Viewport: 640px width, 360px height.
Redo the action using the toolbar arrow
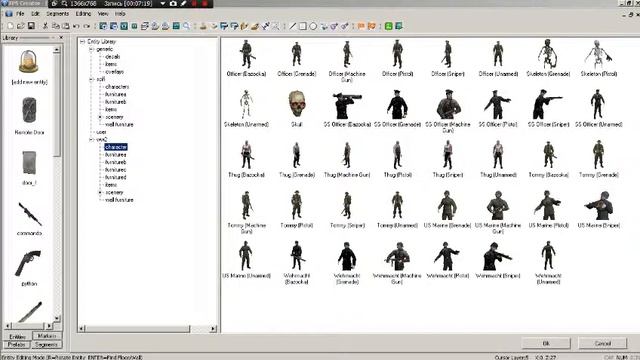(87, 26)
